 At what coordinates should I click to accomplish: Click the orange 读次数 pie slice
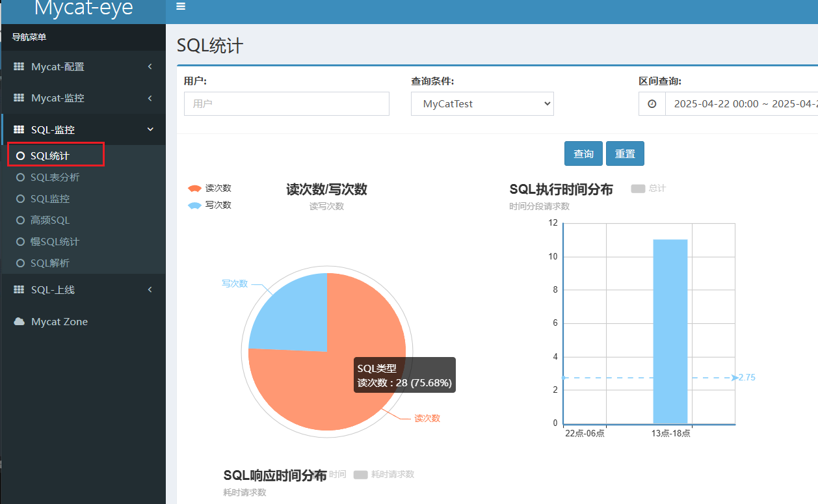coord(306,390)
